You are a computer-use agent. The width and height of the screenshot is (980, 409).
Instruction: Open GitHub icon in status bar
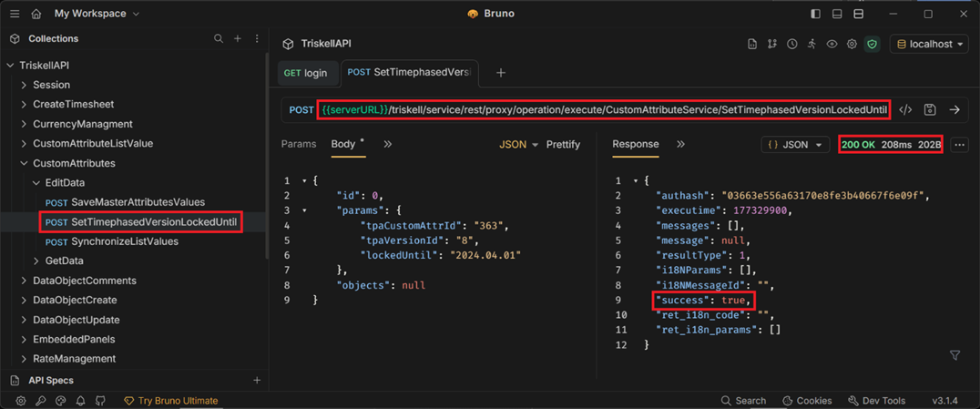pyautogui.click(x=100, y=400)
